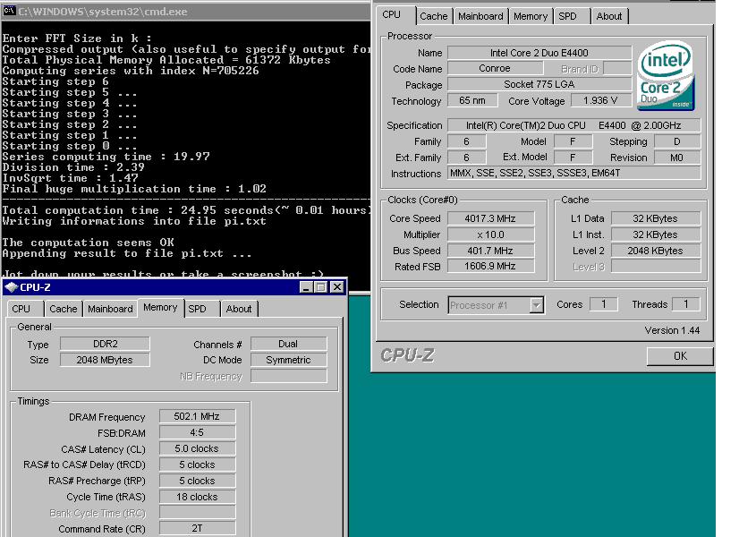Open Cache tab in lower CPU-Z window
This screenshot has width=756, height=537.
64,309
